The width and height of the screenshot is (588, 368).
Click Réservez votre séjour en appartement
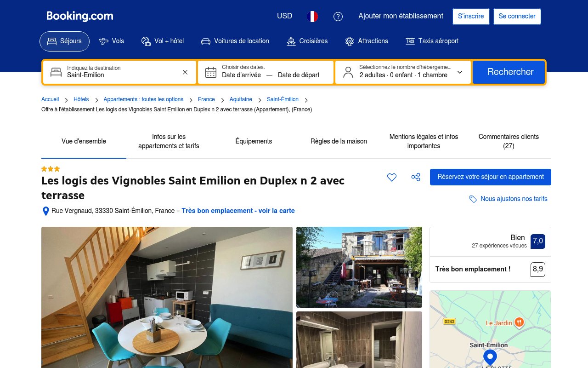pyautogui.click(x=491, y=177)
